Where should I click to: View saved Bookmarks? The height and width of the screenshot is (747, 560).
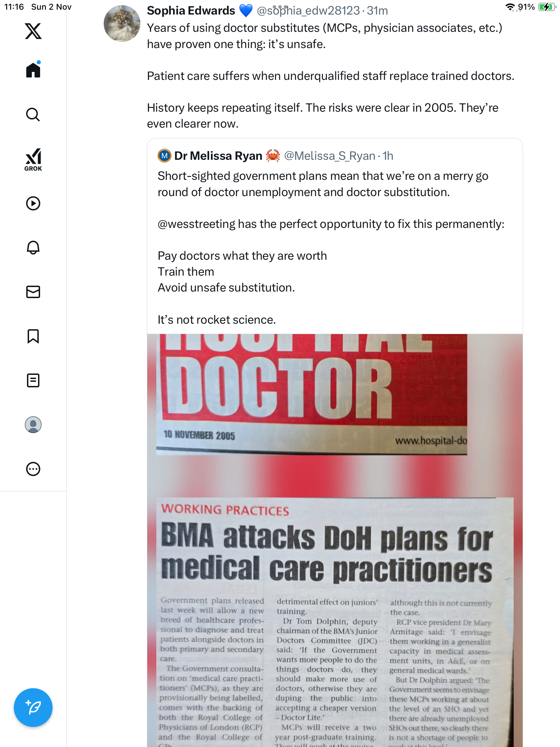[33, 336]
